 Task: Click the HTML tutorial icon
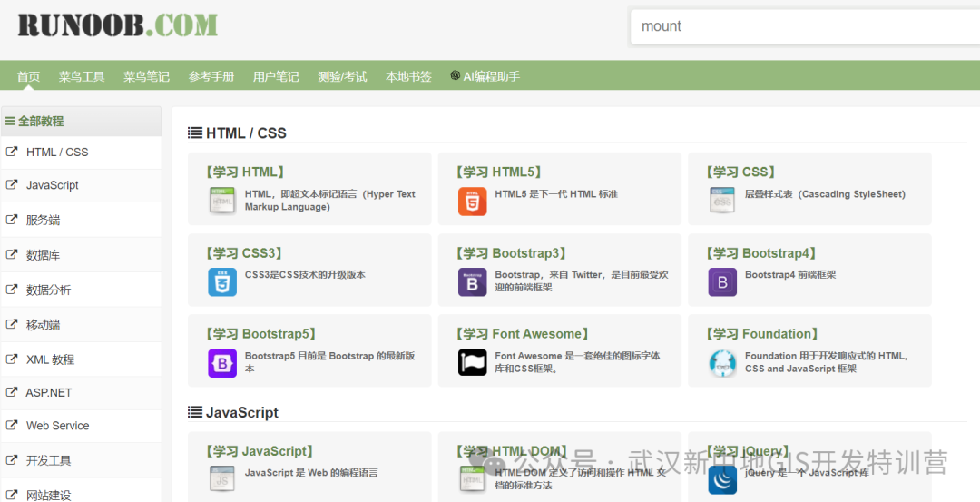pyautogui.click(x=222, y=201)
